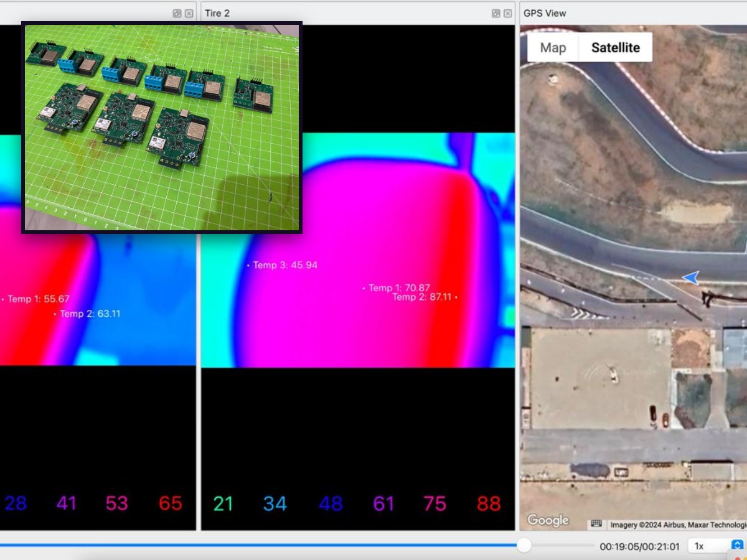Viewport: 747px width, 560px height.
Task: Click scale value 48 in Tire 2
Action: click(331, 504)
